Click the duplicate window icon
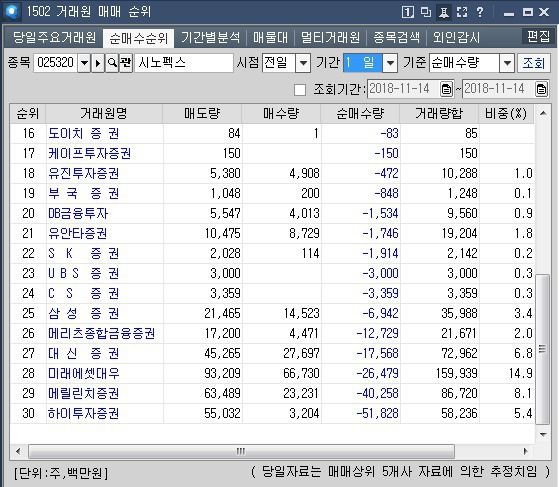 (x=426, y=12)
